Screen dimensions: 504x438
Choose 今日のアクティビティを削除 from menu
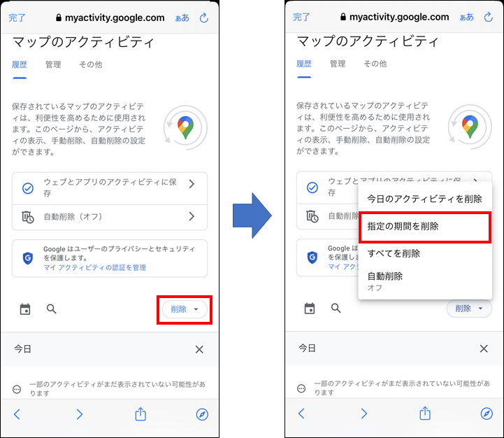tap(424, 199)
